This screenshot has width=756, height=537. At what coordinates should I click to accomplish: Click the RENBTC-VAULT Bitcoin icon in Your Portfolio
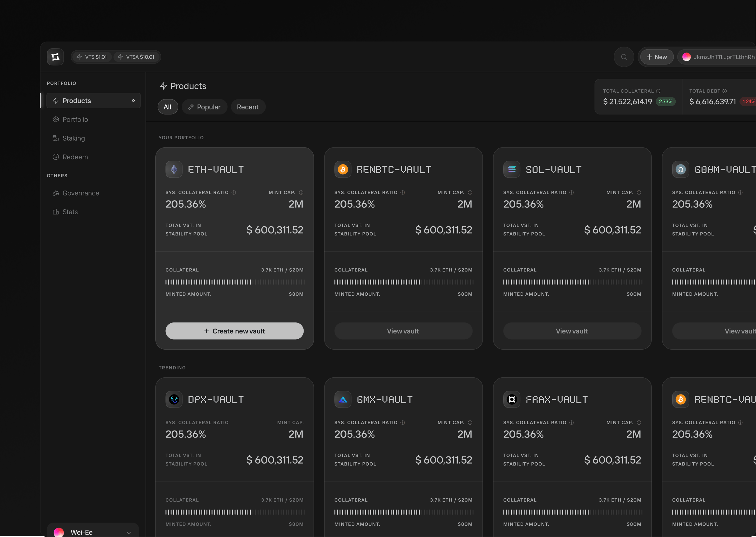point(343,169)
